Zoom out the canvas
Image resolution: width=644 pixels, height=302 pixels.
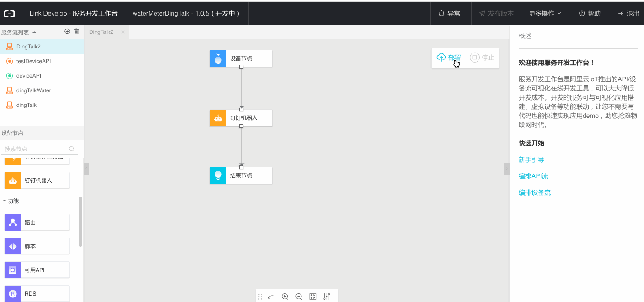[299, 297]
